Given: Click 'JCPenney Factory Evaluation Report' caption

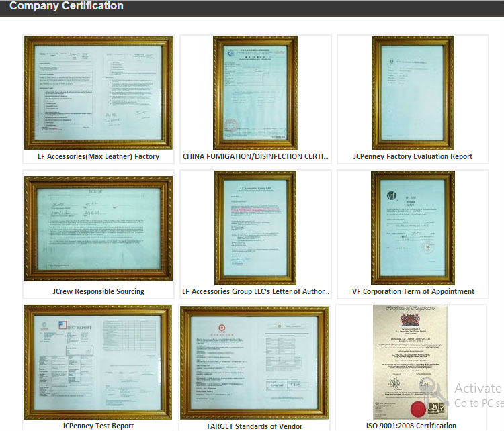Looking at the screenshot, I should [413, 156].
